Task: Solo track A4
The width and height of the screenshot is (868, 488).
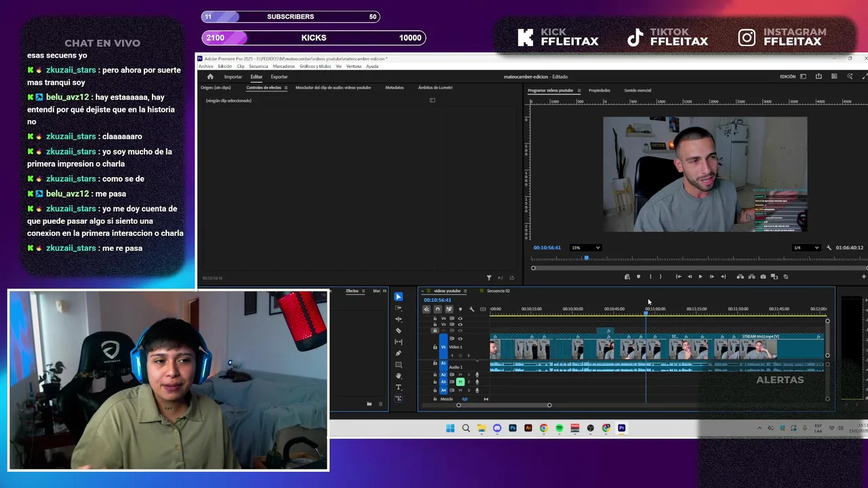Action: 469,390
